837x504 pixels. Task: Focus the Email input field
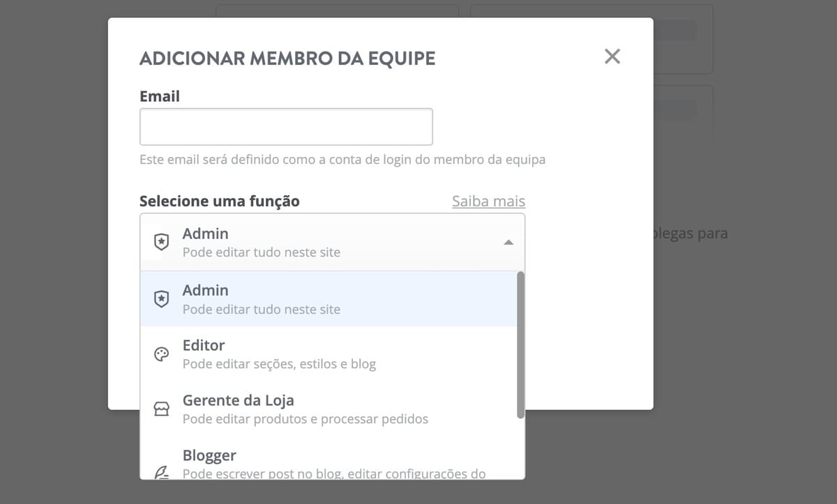[286, 127]
